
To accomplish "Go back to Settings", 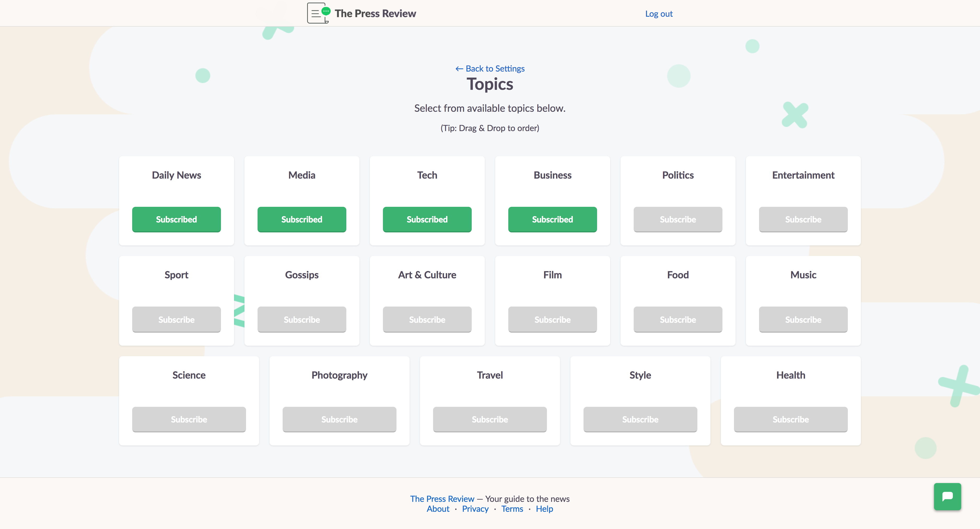I will tap(490, 68).
